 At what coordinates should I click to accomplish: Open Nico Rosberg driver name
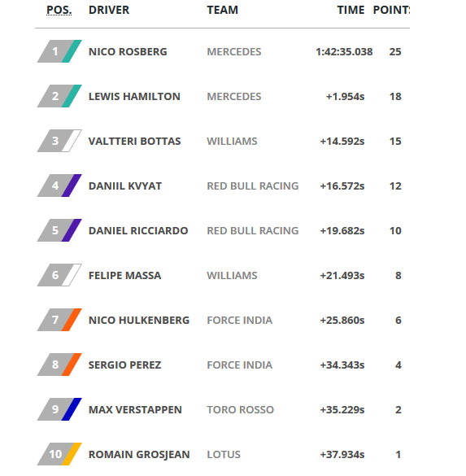[x=128, y=51]
